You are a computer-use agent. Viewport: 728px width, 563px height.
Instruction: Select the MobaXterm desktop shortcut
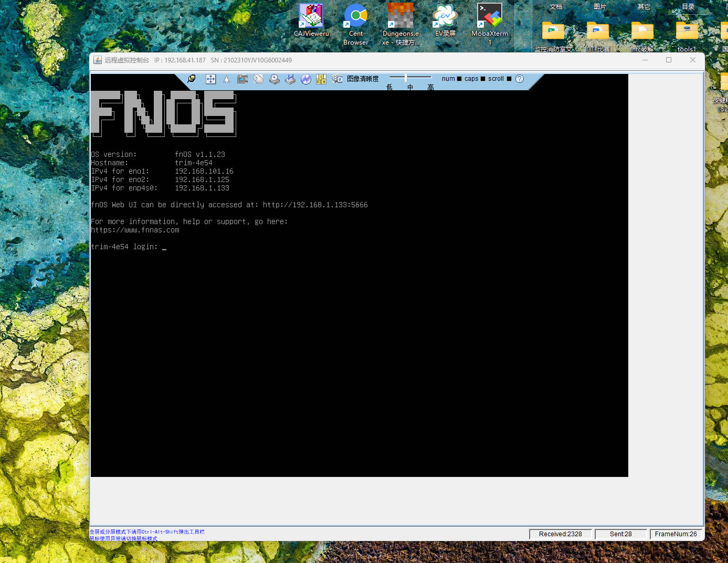(x=490, y=25)
